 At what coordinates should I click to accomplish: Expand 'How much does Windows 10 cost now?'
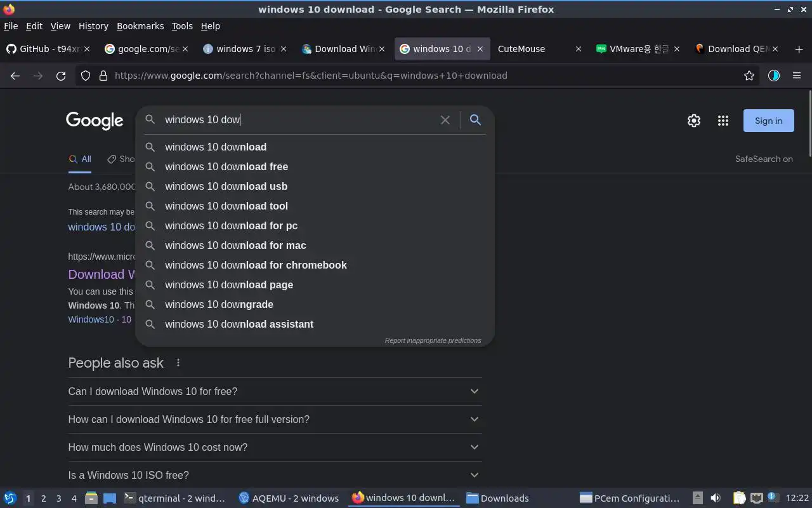pyautogui.click(x=275, y=447)
